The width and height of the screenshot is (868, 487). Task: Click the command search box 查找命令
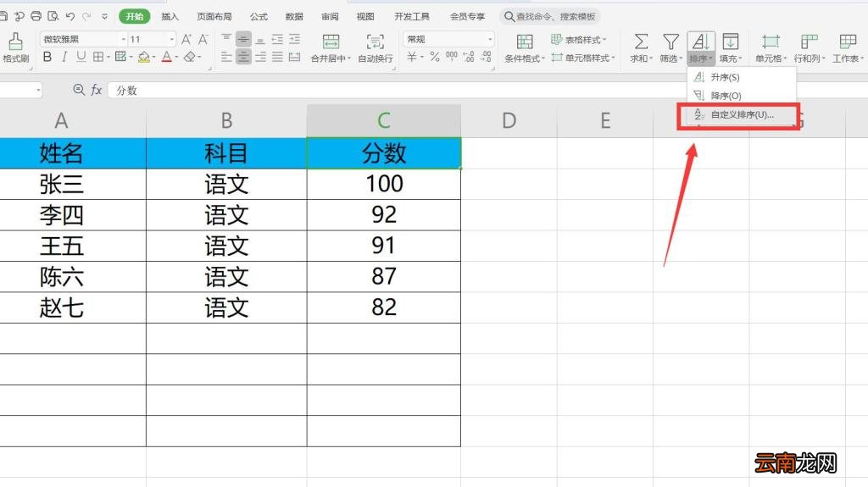click(550, 17)
